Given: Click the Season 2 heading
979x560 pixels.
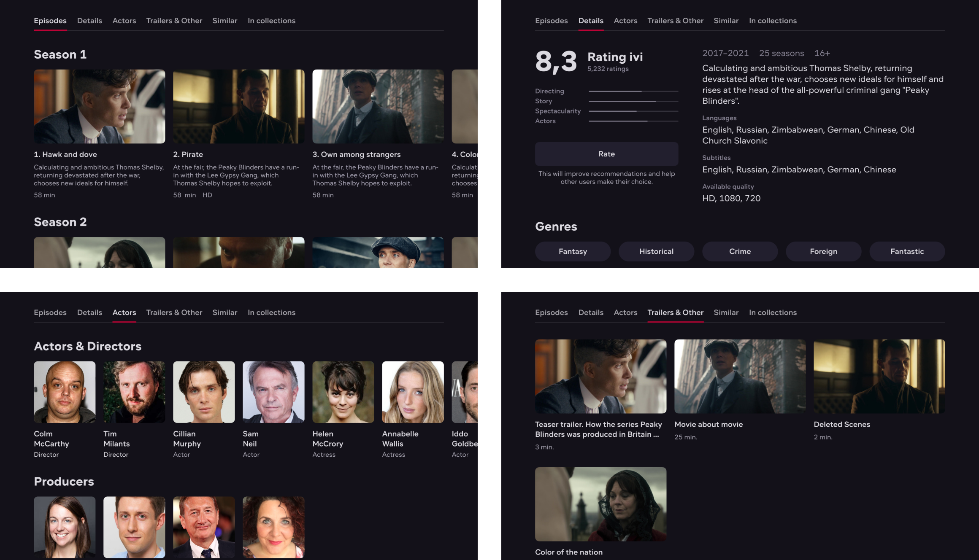Looking at the screenshot, I should pyautogui.click(x=60, y=222).
